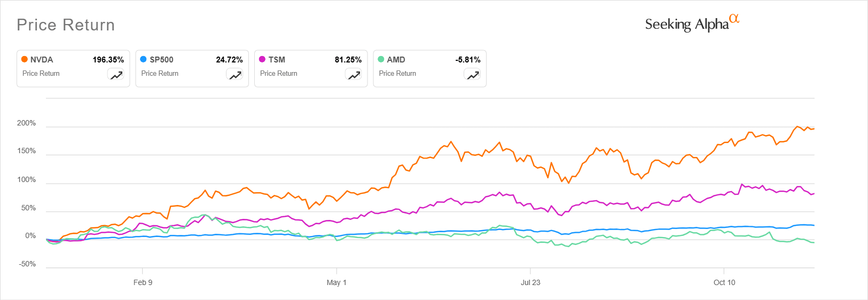The height and width of the screenshot is (300, 868).
Task: Select the TSM ticker label
Action: pyautogui.click(x=277, y=60)
